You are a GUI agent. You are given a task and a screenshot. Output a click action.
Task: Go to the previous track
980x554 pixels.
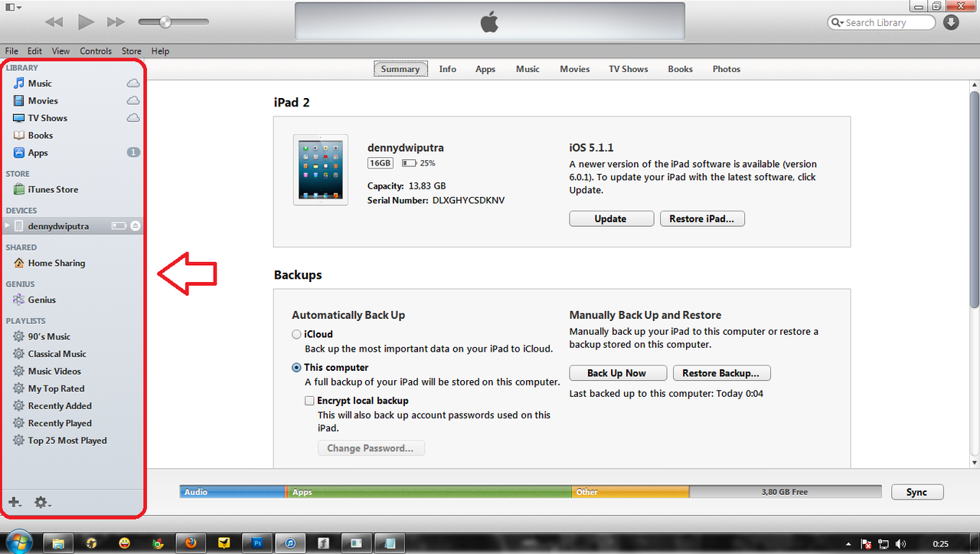point(54,22)
